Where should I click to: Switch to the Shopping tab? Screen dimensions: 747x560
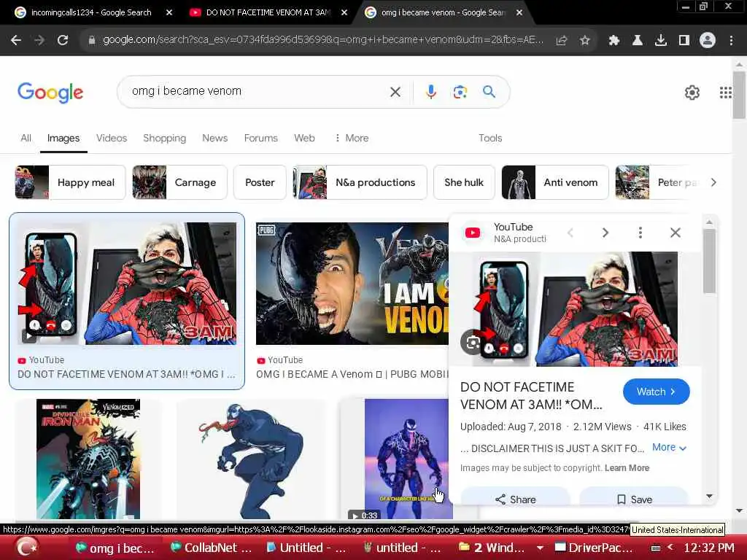[164, 138]
